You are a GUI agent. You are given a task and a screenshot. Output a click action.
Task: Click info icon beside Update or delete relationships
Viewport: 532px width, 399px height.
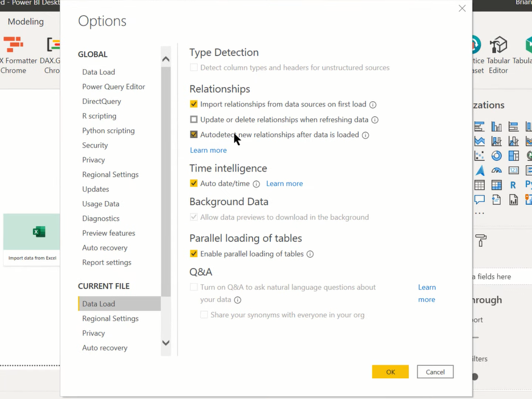tap(375, 120)
